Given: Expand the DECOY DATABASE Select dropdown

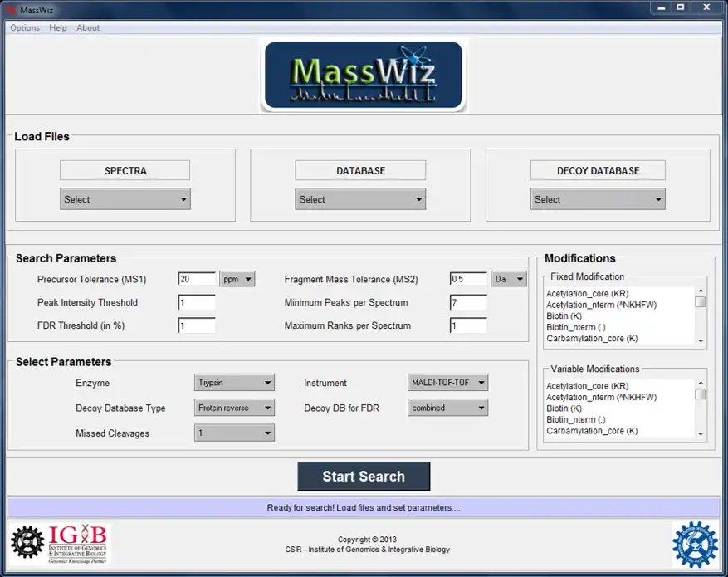Looking at the screenshot, I should (598, 199).
